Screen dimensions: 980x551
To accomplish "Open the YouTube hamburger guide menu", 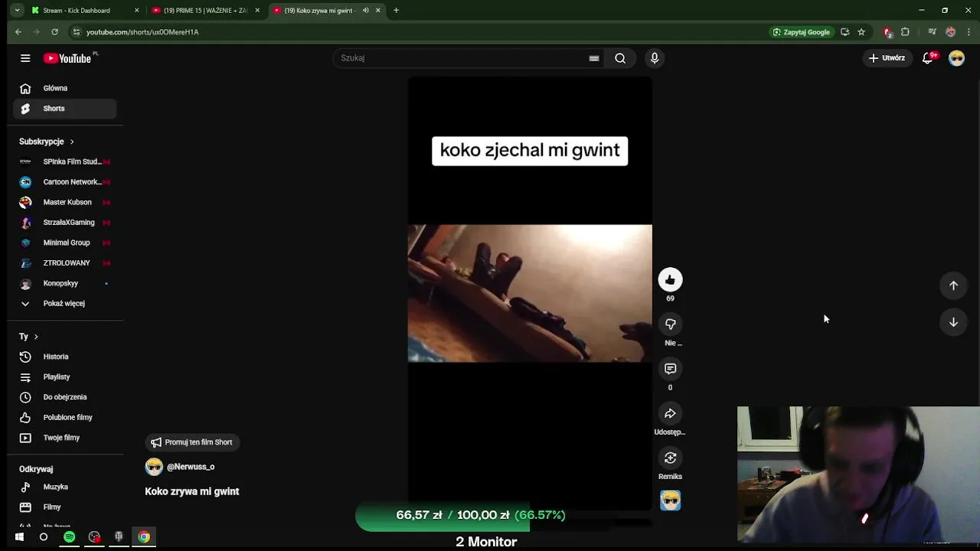I will click(25, 58).
